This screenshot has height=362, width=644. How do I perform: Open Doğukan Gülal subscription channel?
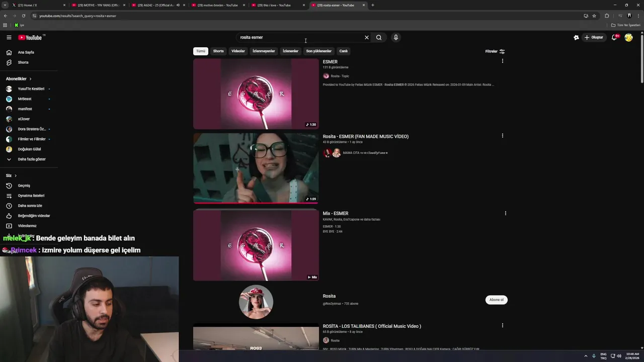[29, 149]
